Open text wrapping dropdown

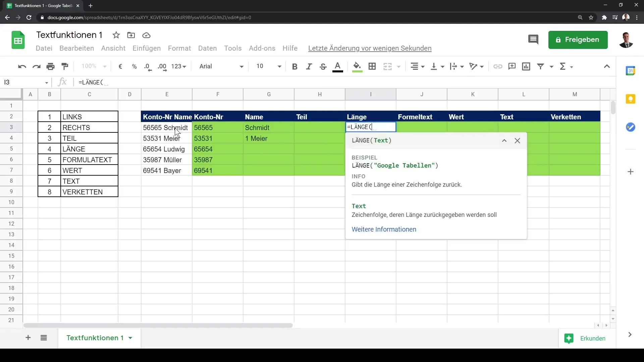coord(457,66)
